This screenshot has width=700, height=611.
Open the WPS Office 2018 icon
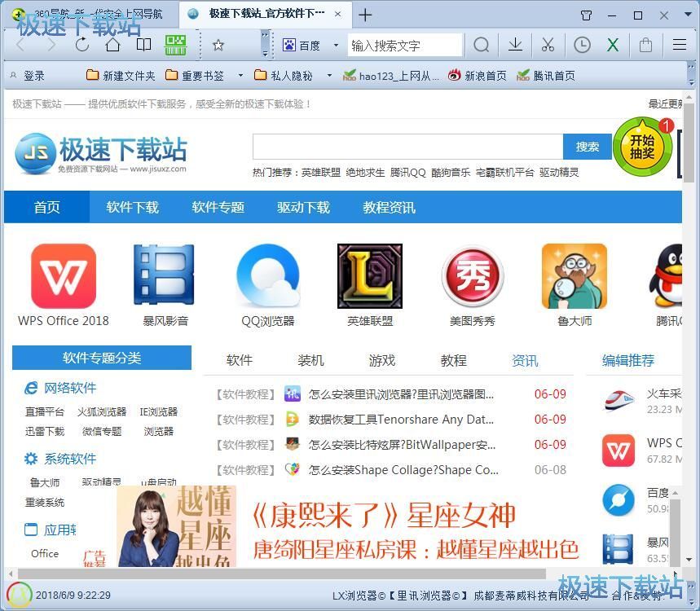tap(63, 275)
